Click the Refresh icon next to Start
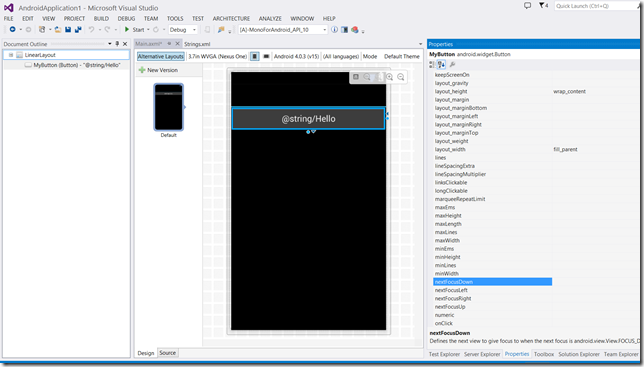This screenshot has height=367, width=644. pos(156,30)
